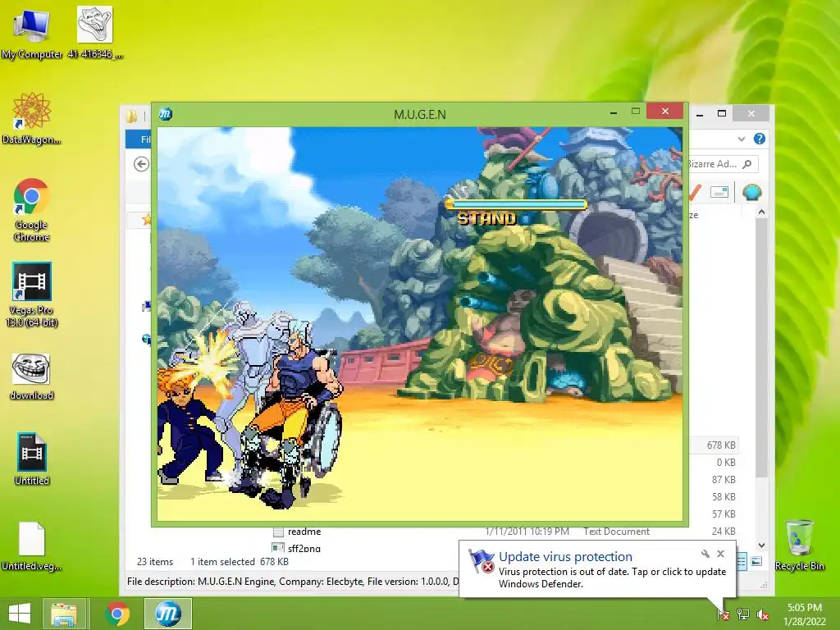This screenshot has width=840, height=630.
Task: Launch the DataWagon shortcut on the desktop
Action: pyautogui.click(x=32, y=119)
